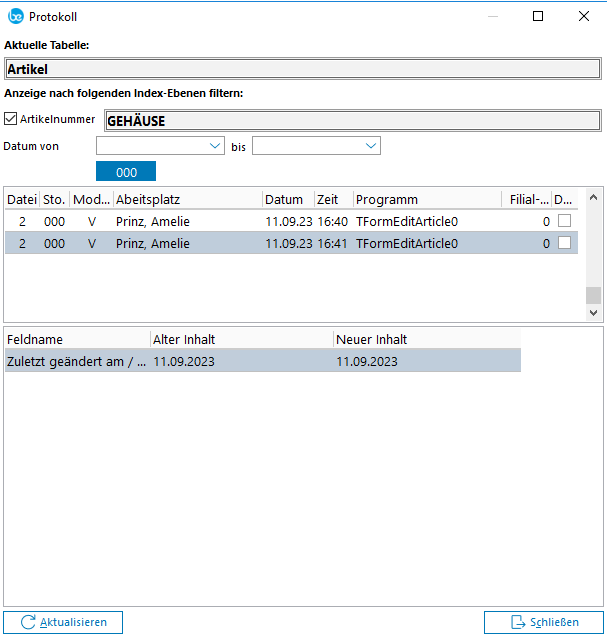Click the log list vertical scrollbar thumb
Image resolution: width=607 pixels, height=638 pixels.
[x=593, y=295]
